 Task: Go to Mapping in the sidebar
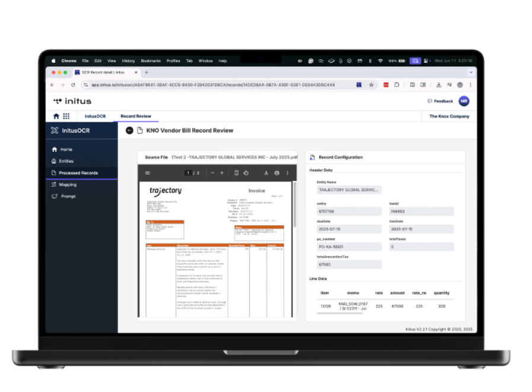68,184
